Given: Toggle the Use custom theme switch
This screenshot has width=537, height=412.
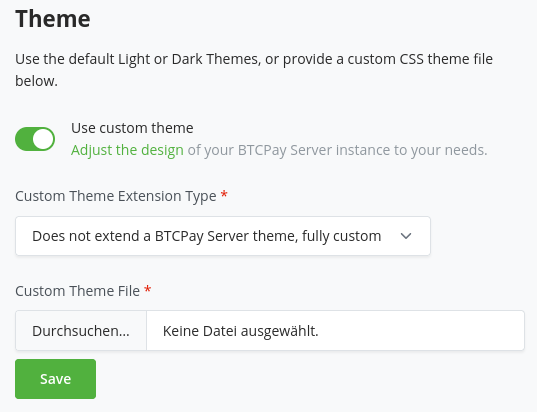Looking at the screenshot, I should [x=35, y=139].
